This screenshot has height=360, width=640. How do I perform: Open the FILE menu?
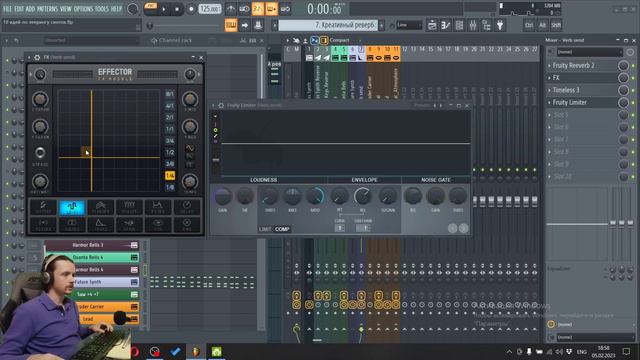pyautogui.click(x=7, y=9)
